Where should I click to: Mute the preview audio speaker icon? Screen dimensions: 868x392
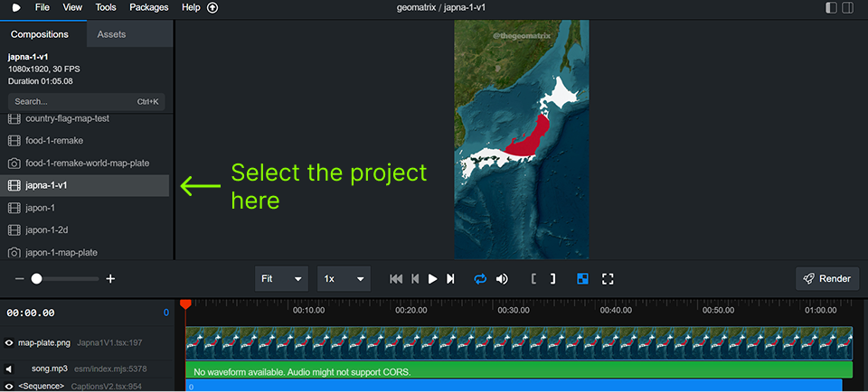click(502, 279)
